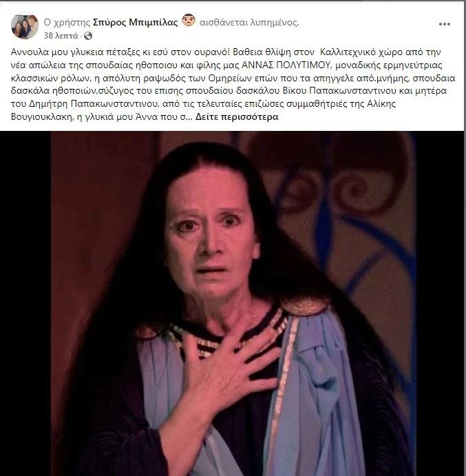466x476 pixels.
Task: Click the sad face feeling emoji
Action: tap(189, 21)
